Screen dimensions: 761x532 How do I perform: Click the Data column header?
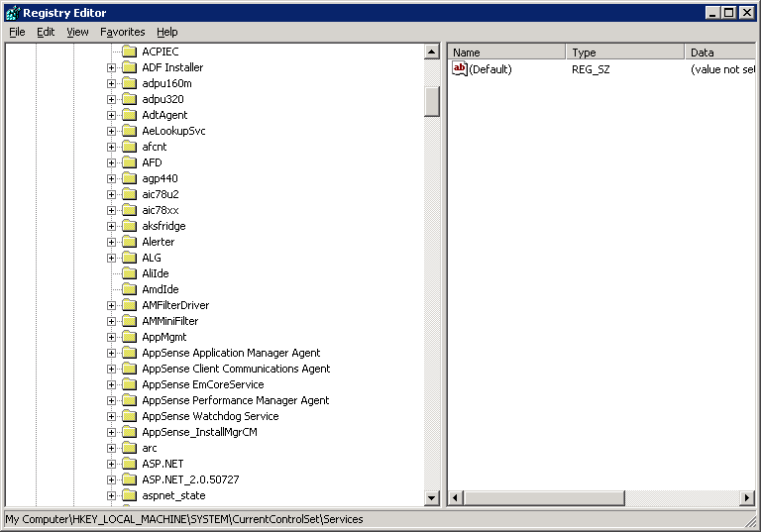(720, 52)
